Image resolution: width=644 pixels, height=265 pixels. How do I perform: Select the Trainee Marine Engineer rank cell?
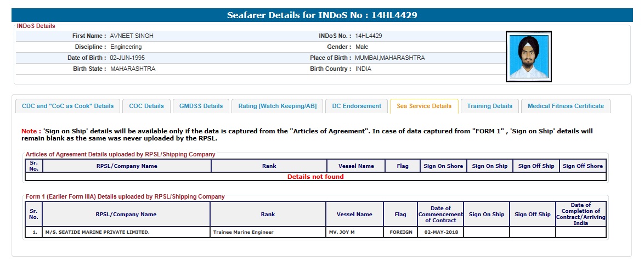(x=243, y=232)
